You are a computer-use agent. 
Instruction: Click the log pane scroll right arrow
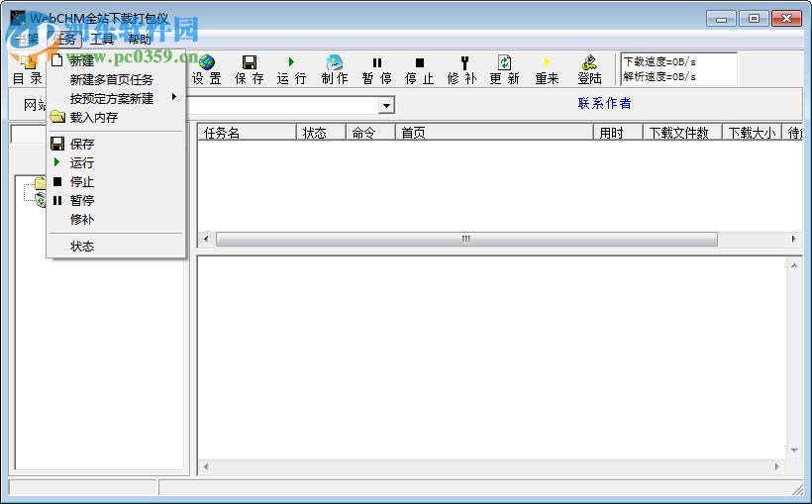(x=776, y=466)
